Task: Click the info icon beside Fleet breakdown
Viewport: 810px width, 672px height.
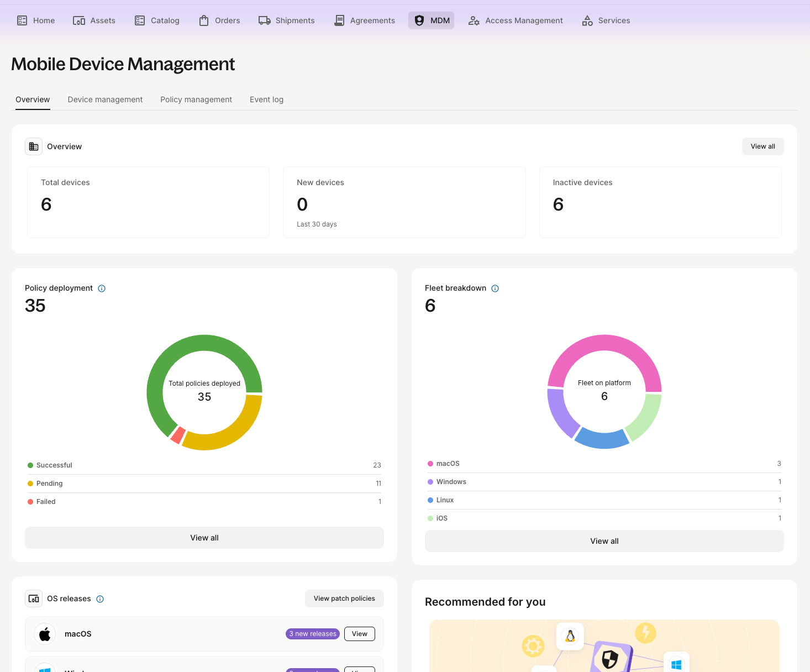Action: [x=495, y=288]
